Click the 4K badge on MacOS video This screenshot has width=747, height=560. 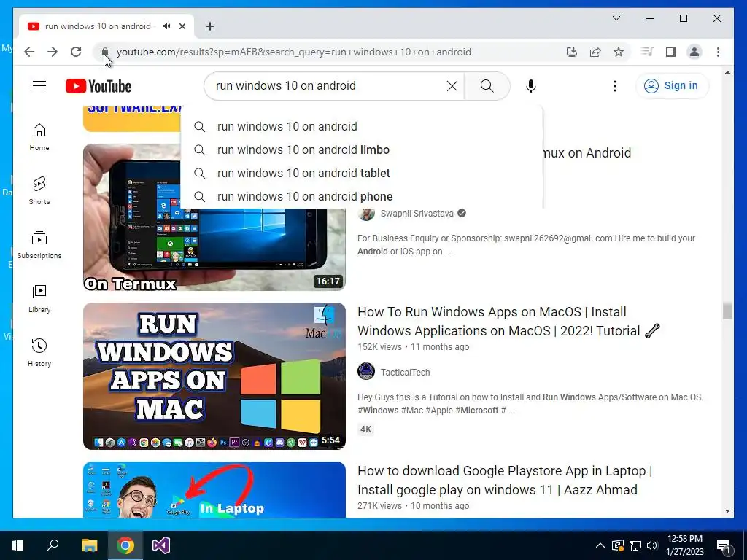click(366, 429)
